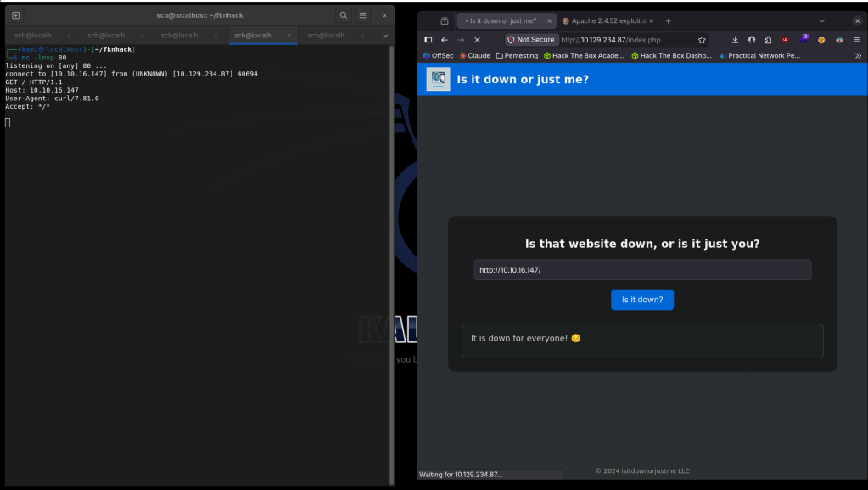Click the Not Secure site info badge
The width and height of the screenshot is (868, 490).
530,40
